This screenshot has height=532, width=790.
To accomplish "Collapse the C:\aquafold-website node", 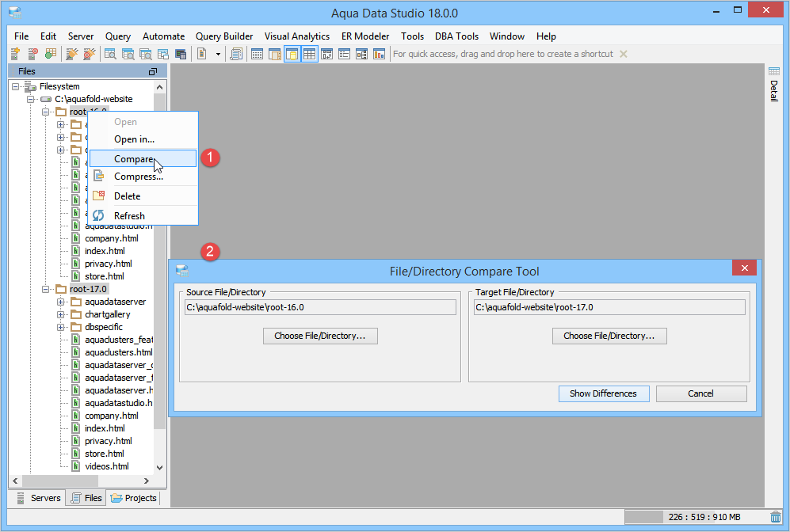I will click(x=30, y=99).
